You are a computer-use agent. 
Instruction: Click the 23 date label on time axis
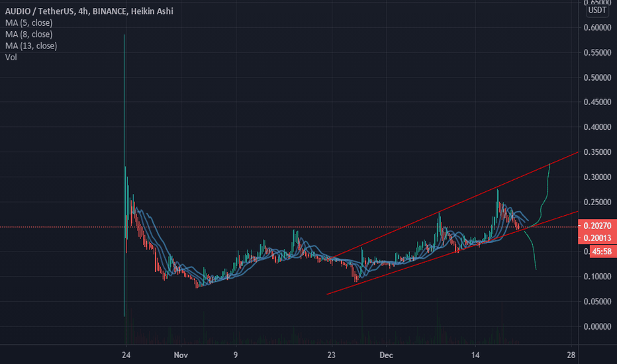click(331, 355)
